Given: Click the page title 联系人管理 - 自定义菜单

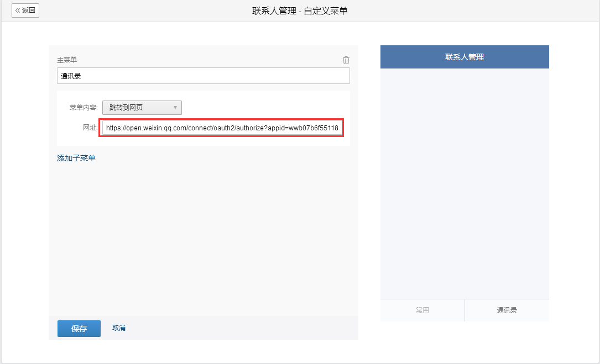Looking at the screenshot, I should (300, 10).
